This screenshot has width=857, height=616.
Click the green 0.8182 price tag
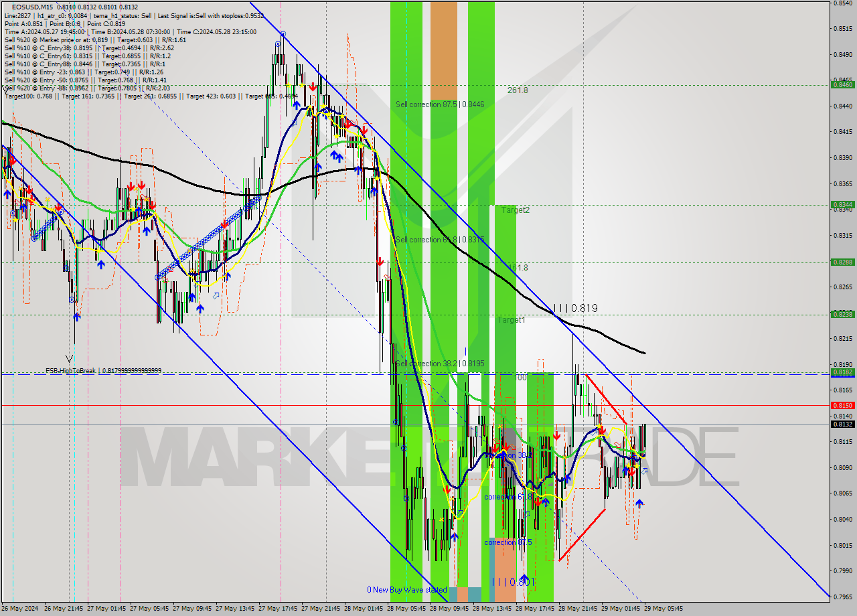[842, 372]
